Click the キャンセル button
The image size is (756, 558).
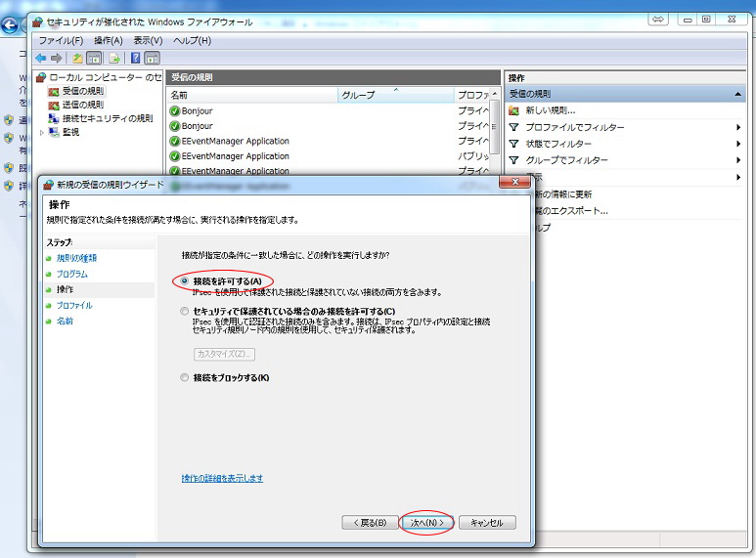coord(487,523)
